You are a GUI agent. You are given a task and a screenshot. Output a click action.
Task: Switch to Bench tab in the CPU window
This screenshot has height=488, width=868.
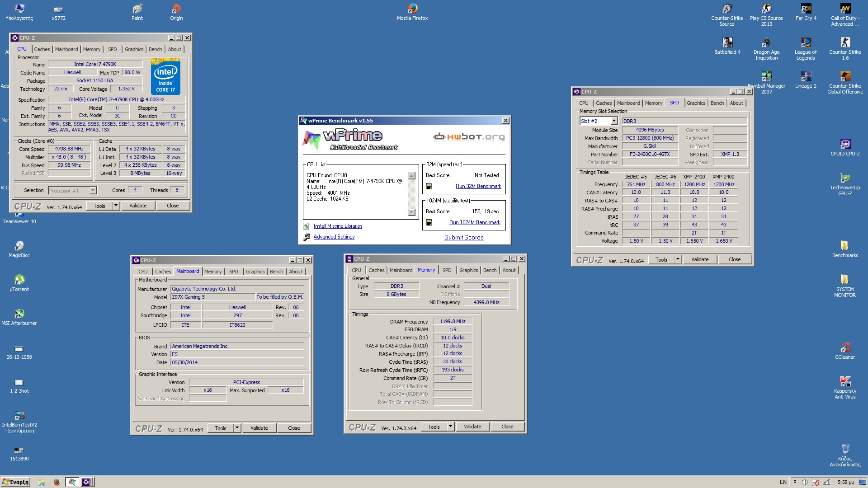(155, 49)
